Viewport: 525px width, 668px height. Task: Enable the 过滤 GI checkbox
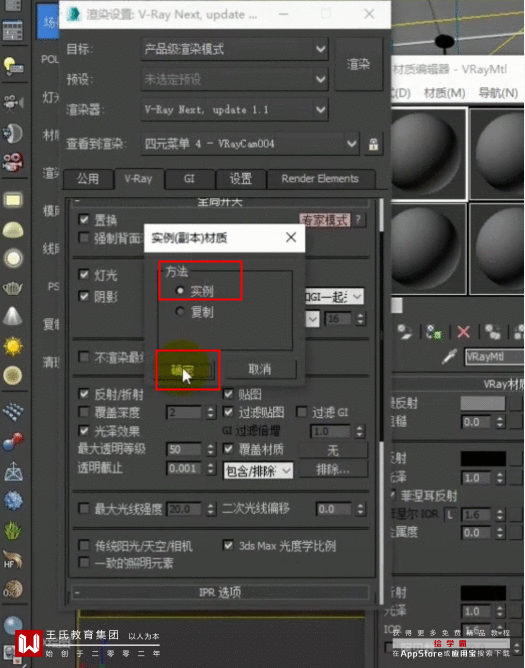(x=302, y=412)
